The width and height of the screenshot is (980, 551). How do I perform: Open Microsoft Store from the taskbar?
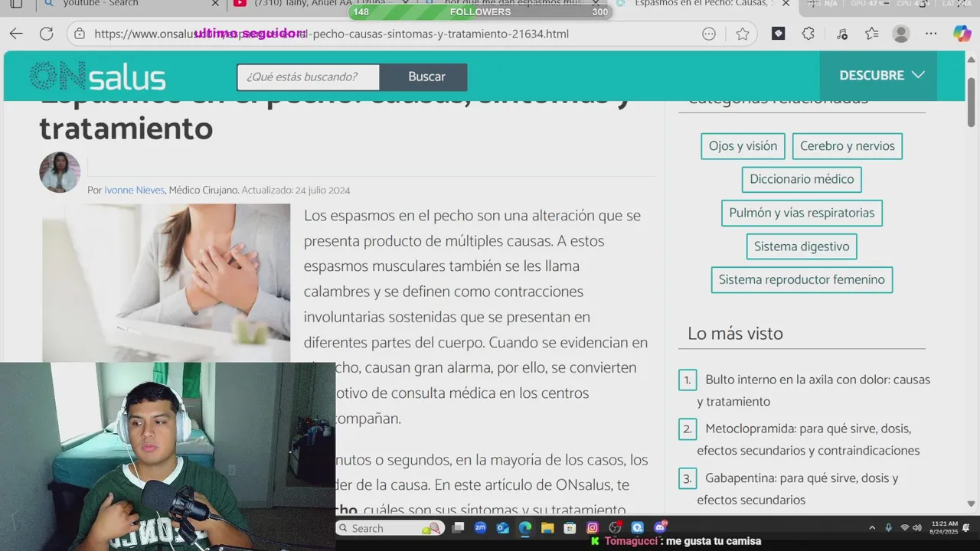[x=570, y=528]
